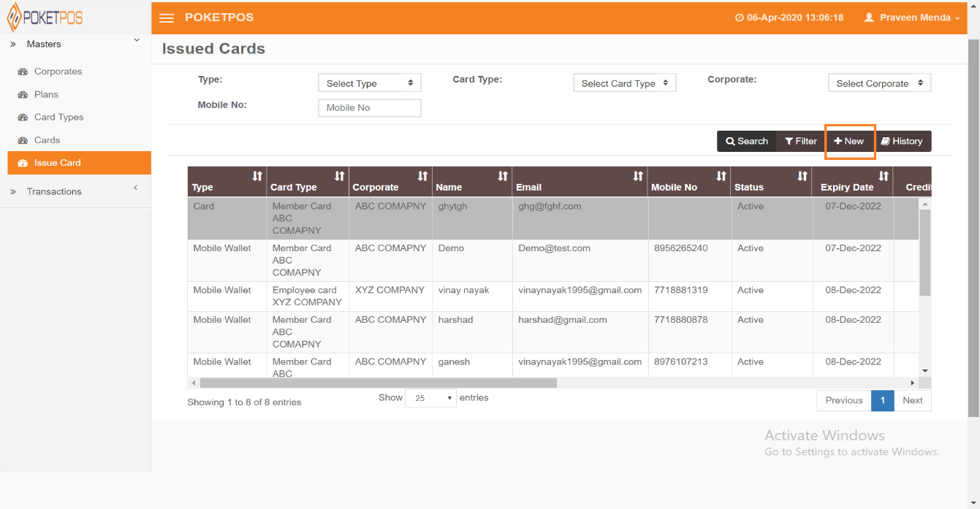This screenshot has height=509, width=980.
Task: Click the table's scroll down arrow
Action: (x=924, y=371)
